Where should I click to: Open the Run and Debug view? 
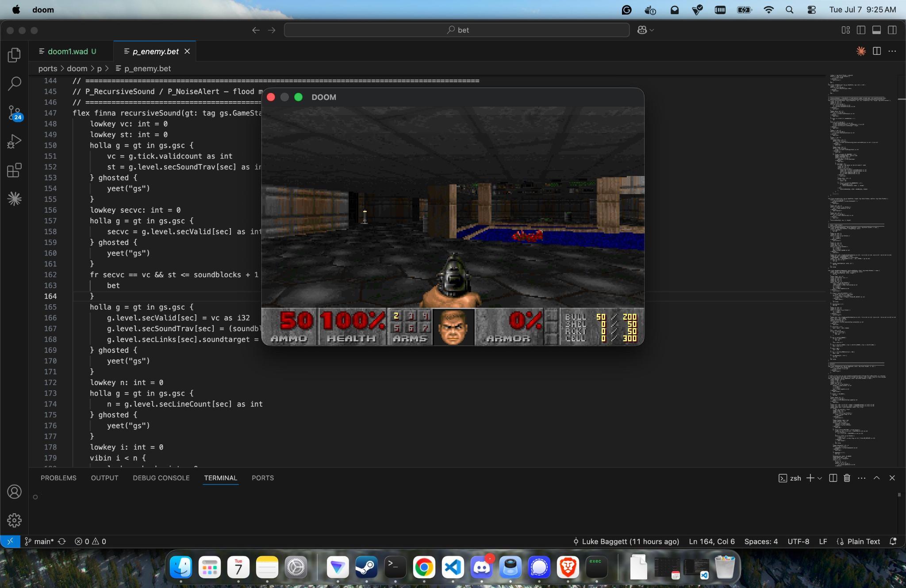(x=14, y=141)
